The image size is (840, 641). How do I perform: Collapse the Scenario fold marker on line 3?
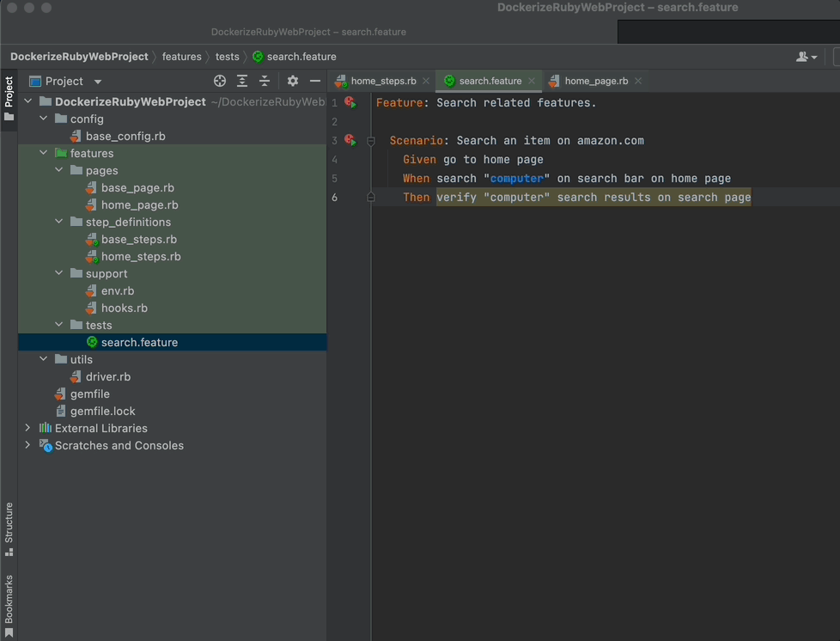pyautogui.click(x=371, y=140)
